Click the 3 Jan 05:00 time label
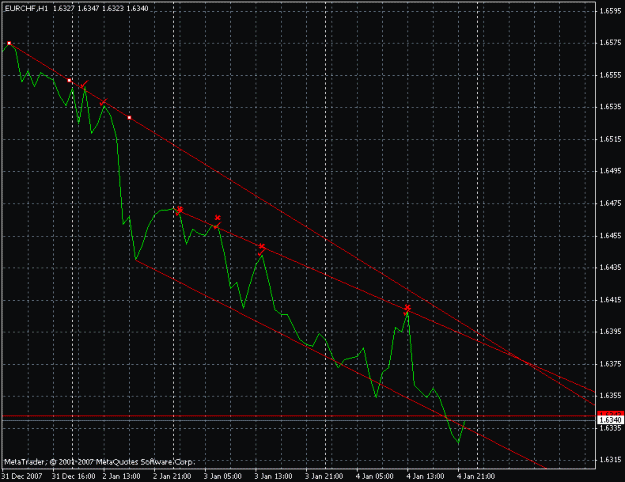This screenshot has height=482, width=625. coord(223,476)
